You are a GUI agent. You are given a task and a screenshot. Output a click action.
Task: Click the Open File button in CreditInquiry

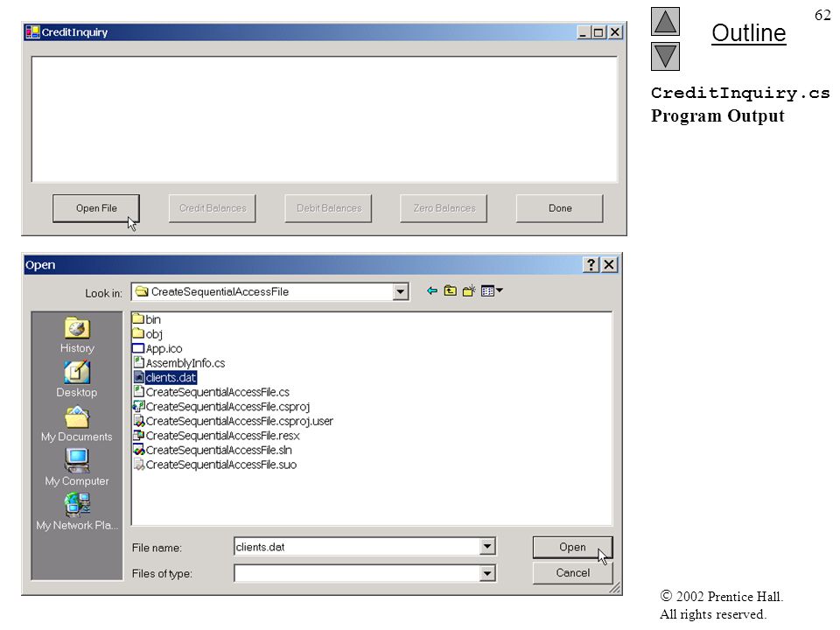coord(96,208)
